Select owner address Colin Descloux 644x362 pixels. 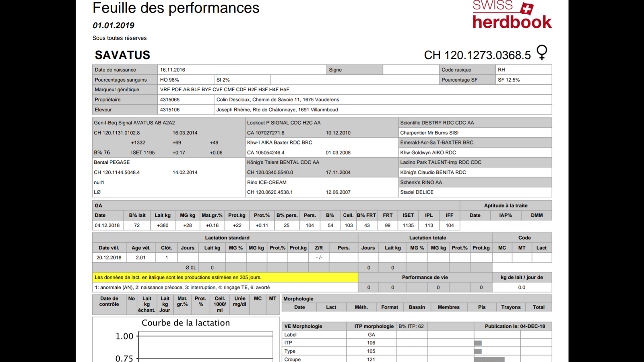click(277, 100)
